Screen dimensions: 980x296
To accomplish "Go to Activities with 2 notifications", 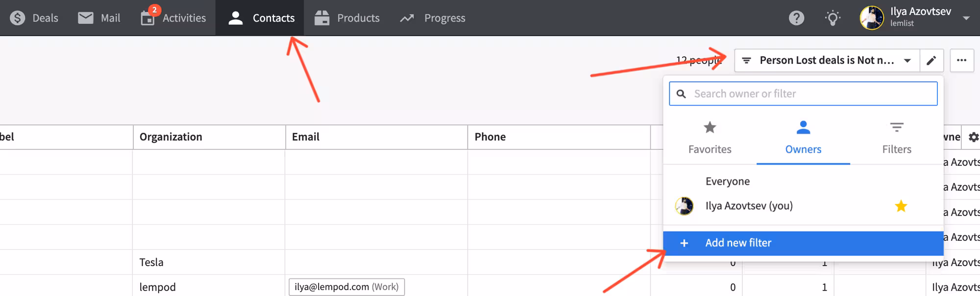I will click(x=173, y=18).
